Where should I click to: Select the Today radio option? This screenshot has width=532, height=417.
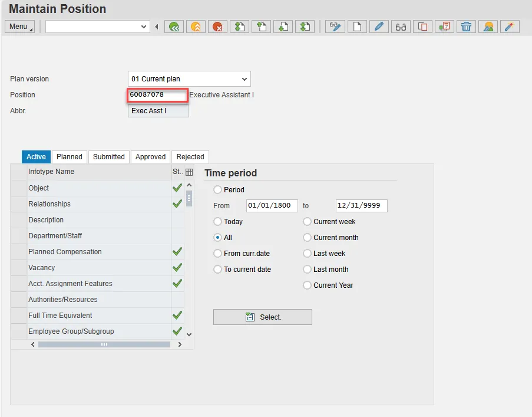coord(218,222)
